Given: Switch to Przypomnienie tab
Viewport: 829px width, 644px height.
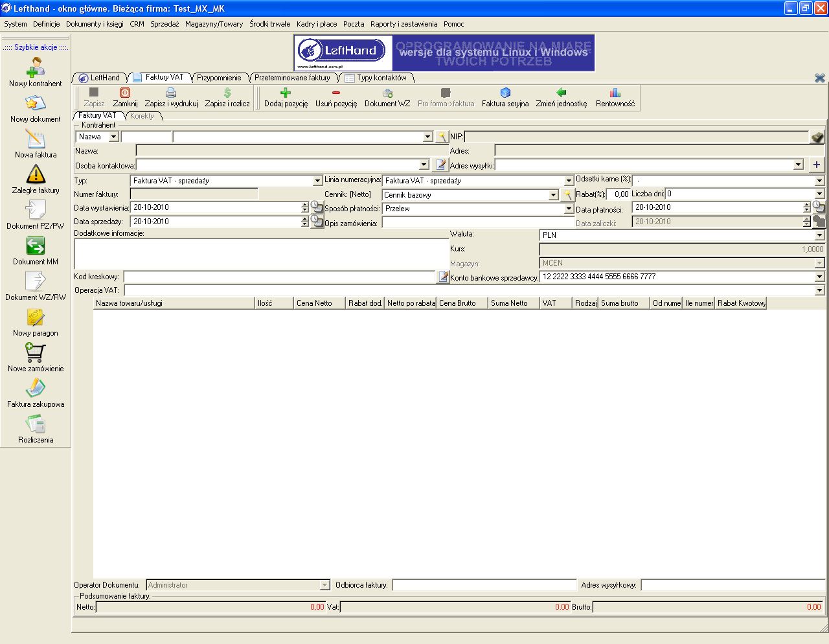Looking at the screenshot, I should click(219, 78).
